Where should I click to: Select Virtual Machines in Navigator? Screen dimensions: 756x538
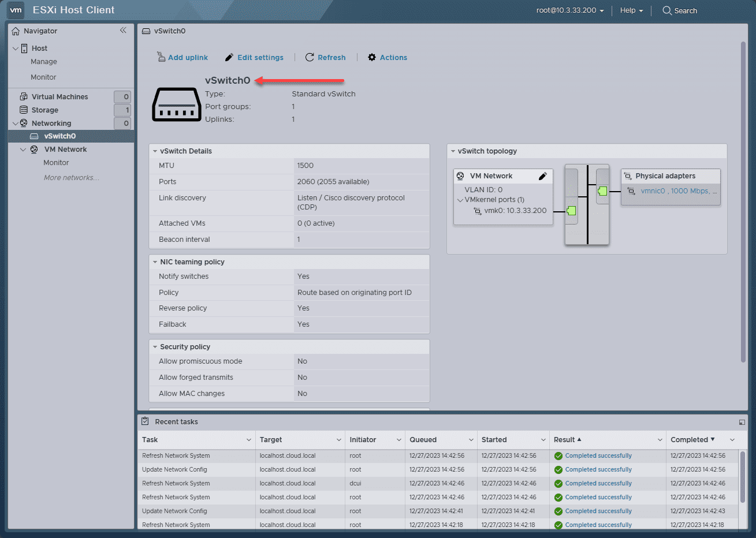(x=59, y=97)
